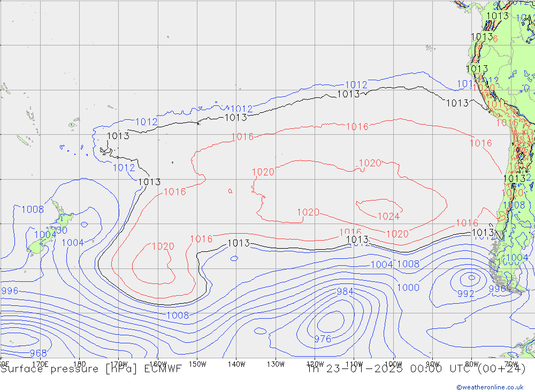This screenshot has width=535, height=392.
Task: Click the 992 low-pressure label
Action: click(x=466, y=294)
